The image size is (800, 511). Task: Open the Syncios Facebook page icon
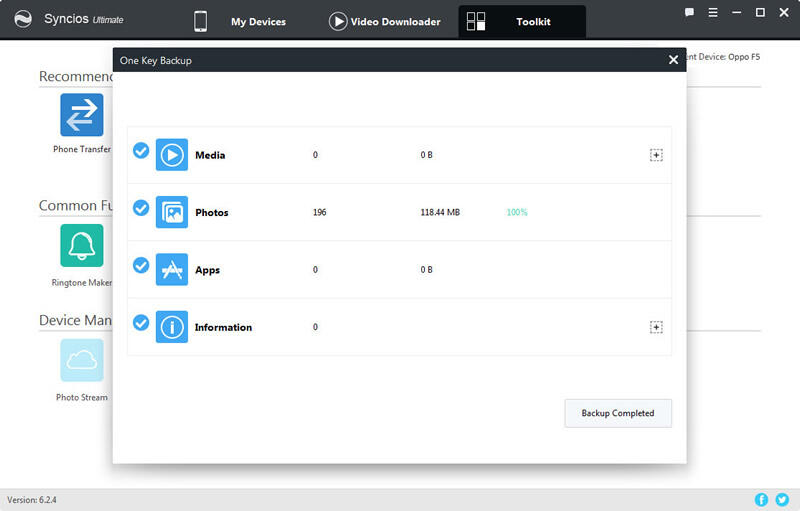pos(762,499)
